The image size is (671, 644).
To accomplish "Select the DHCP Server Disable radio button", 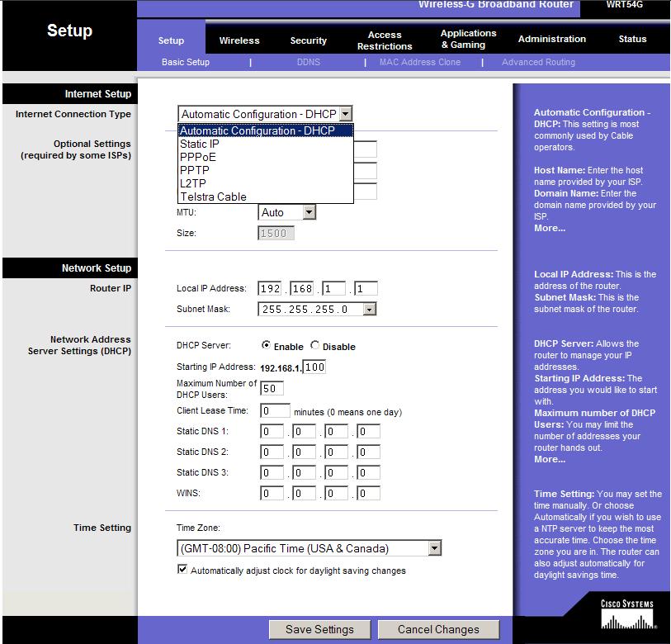I will click(x=315, y=345).
